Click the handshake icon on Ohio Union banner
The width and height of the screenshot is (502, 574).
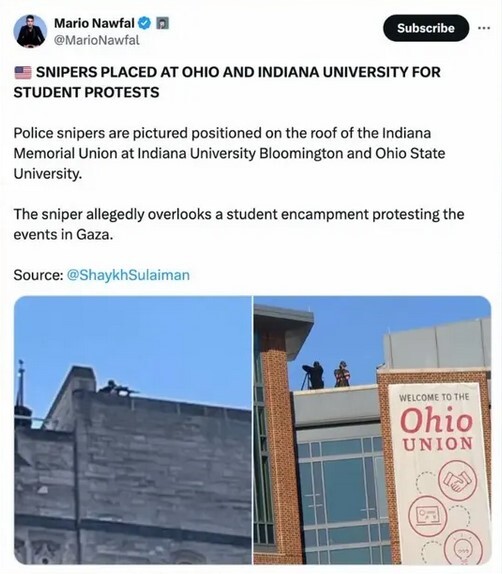point(457,480)
